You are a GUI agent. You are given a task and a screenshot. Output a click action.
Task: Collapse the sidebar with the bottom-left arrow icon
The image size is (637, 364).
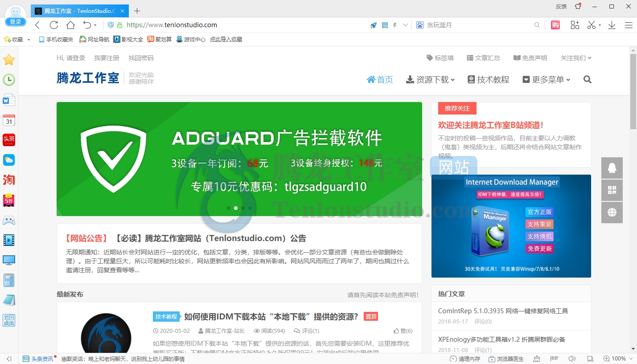tap(9, 359)
